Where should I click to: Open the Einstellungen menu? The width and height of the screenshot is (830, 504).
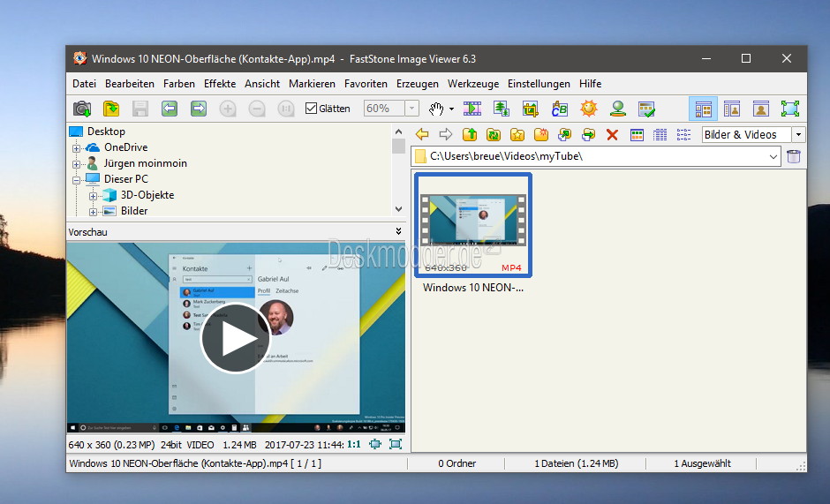pos(539,84)
